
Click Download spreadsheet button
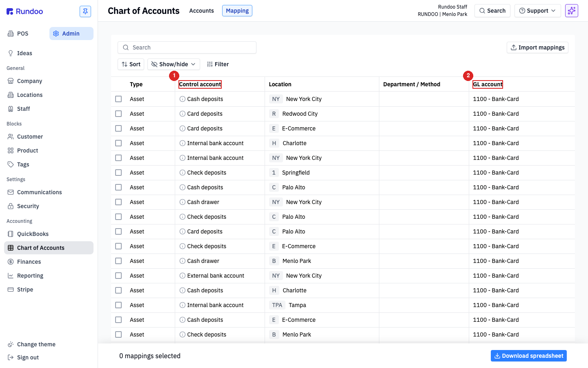pyautogui.click(x=529, y=356)
